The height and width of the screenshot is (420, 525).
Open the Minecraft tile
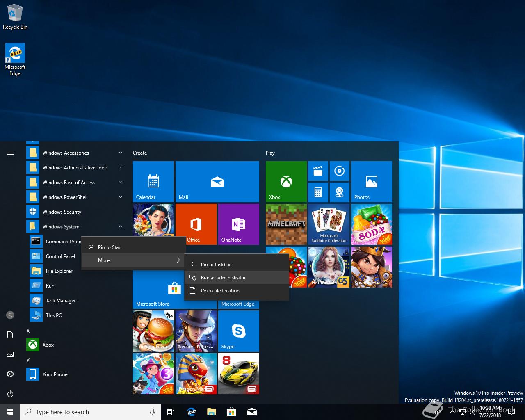pos(286,224)
